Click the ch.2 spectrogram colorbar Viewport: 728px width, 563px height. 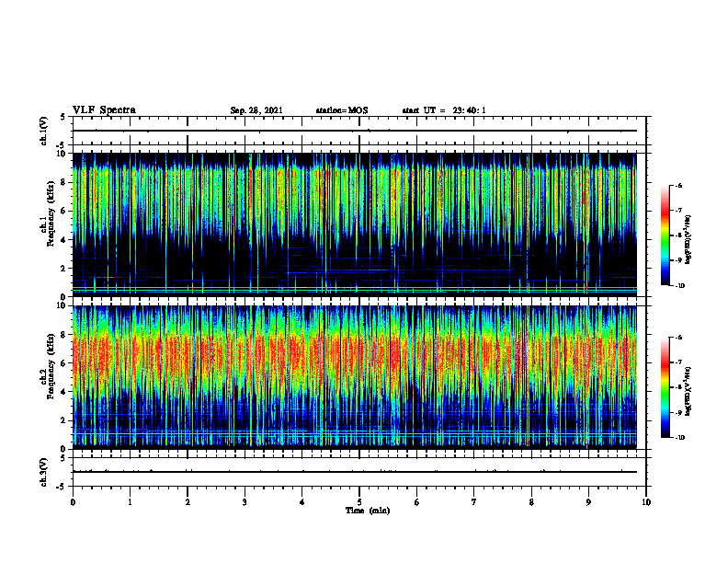[665, 387]
